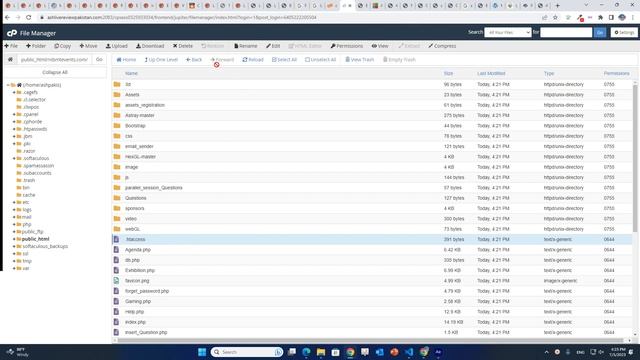Rename the selected file
Viewport: 640px width, 360px height.
click(245, 46)
